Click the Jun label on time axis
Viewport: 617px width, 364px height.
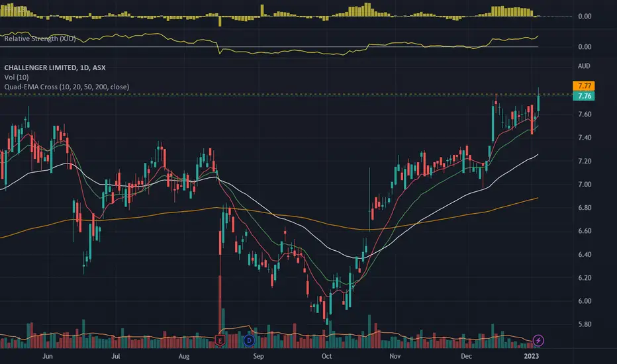(x=47, y=356)
